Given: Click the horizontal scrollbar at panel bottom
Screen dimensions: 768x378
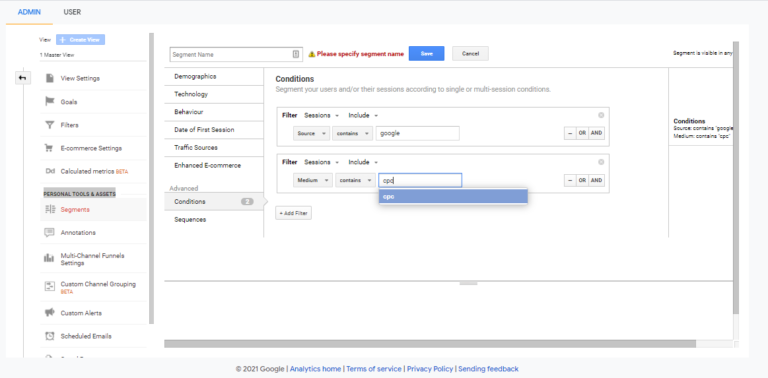Looking at the screenshot, I should [430, 344].
